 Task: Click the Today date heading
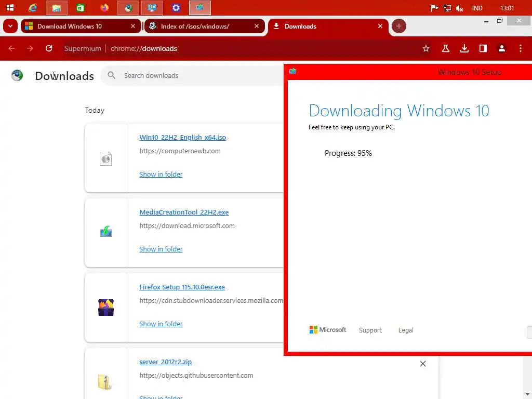pos(95,111)
